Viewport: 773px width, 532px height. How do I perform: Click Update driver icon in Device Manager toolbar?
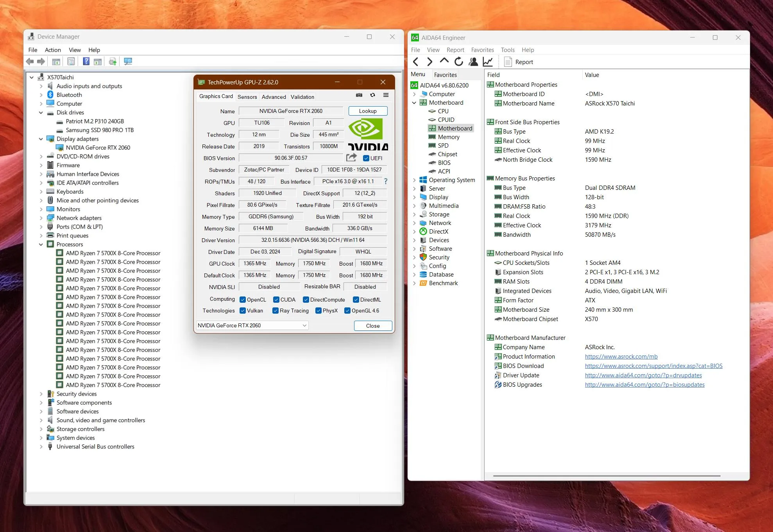pyautogui.click(x=113, y=61)
